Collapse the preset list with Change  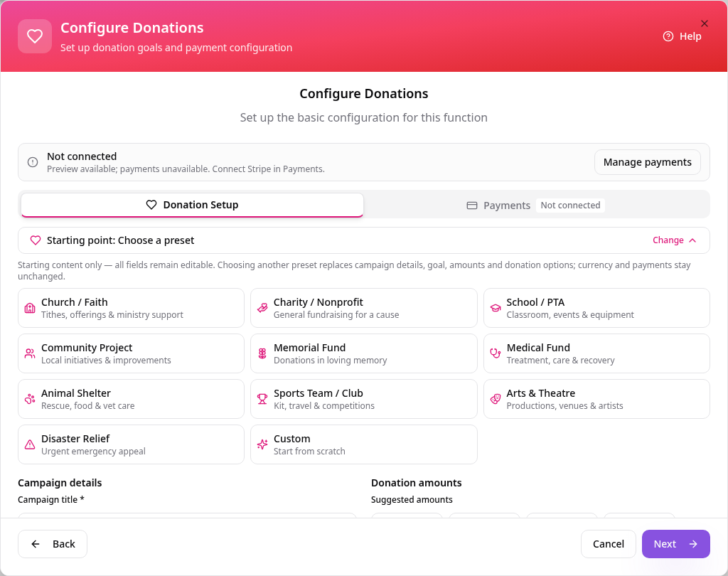674,240
